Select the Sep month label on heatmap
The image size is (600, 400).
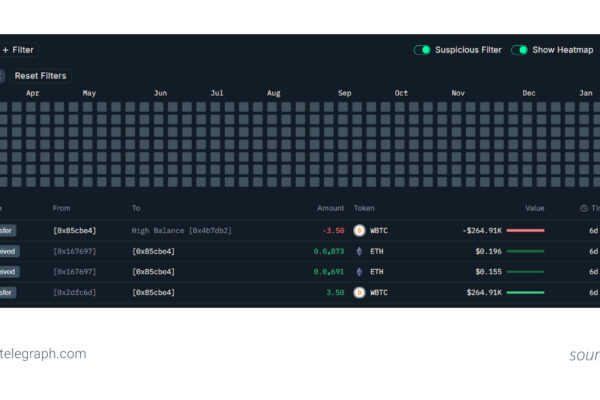[x=344, y=93]
